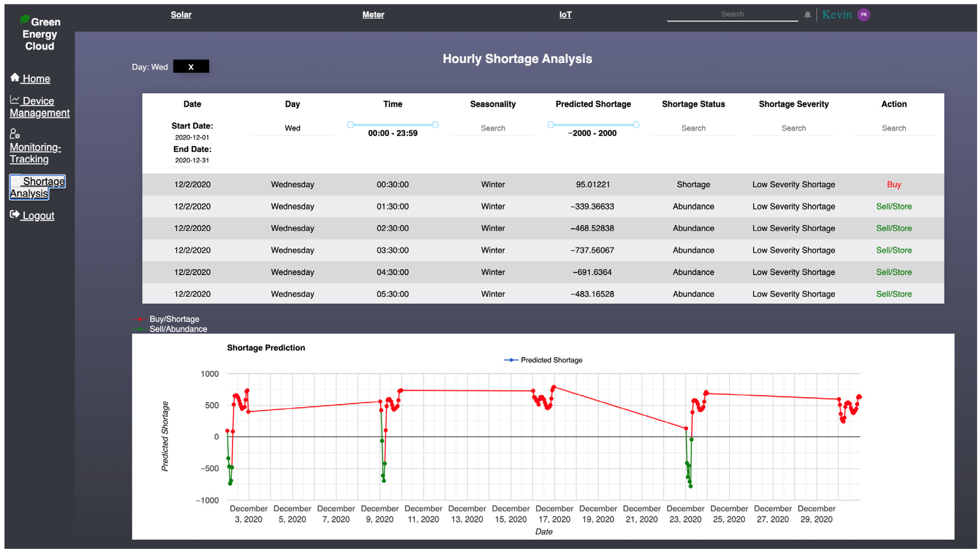The width and height of the screenshot is (980, 552).
Task: Click Sell/Store in the 02:30:00 row
Action: click(894, 228)
